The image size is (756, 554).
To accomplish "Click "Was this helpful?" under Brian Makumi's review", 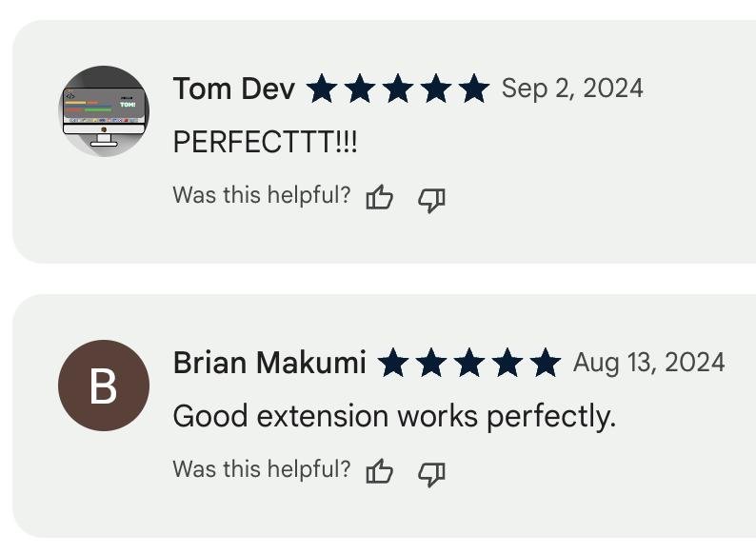I will [x=261, y=470].
